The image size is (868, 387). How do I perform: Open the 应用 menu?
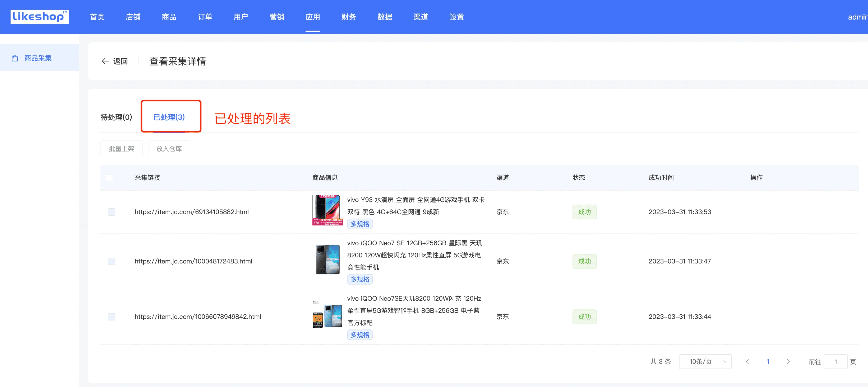(x=313, y=17)
